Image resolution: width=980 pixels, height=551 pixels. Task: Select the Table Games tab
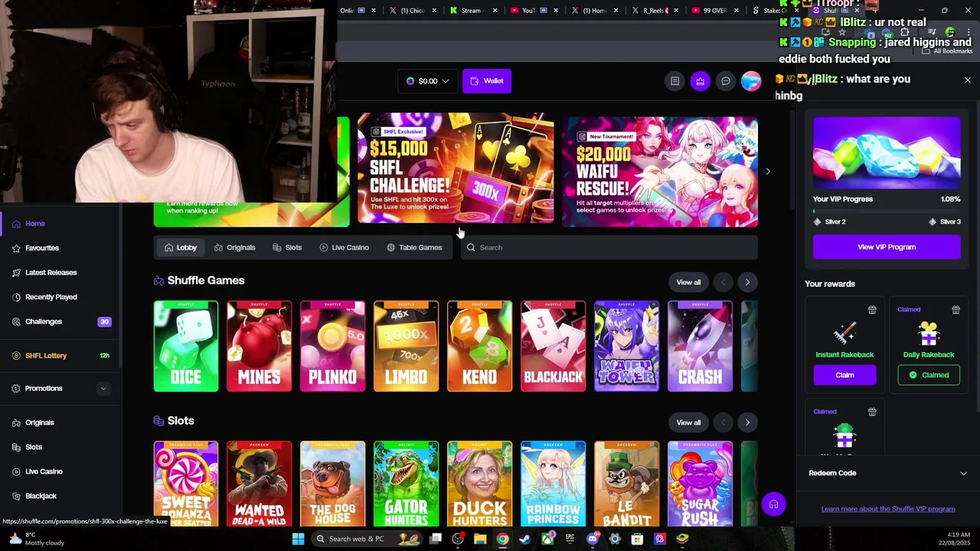click(414, 247)
